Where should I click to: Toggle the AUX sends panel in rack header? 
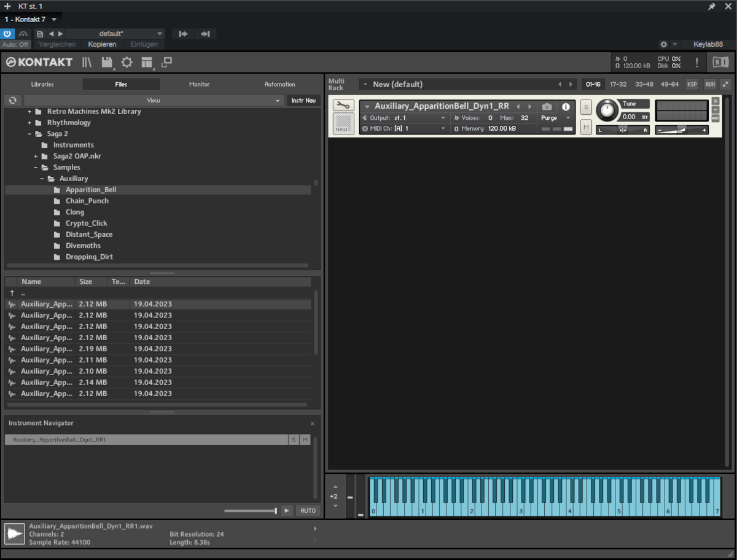710,84
